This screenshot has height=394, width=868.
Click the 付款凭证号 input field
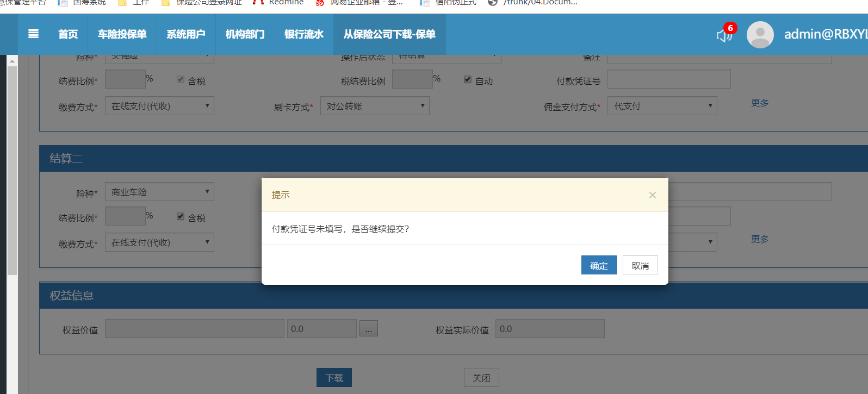[669, 79]
